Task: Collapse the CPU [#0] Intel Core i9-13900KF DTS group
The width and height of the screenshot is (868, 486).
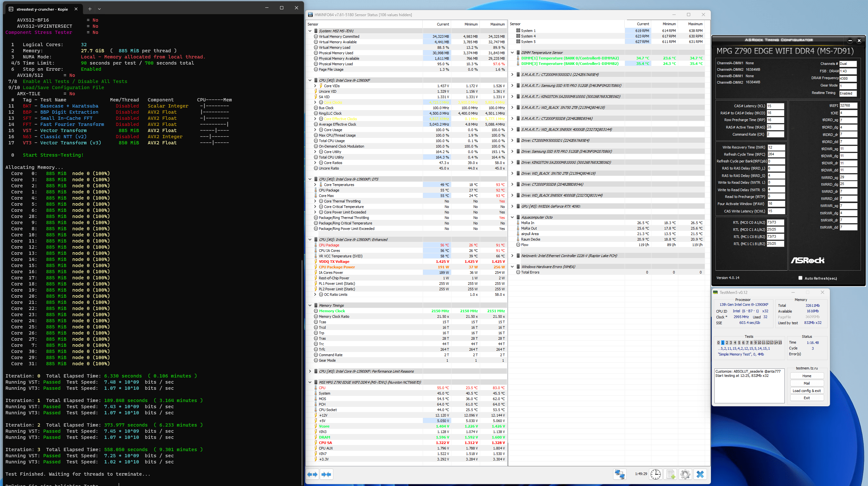Action: coord(310,179)
